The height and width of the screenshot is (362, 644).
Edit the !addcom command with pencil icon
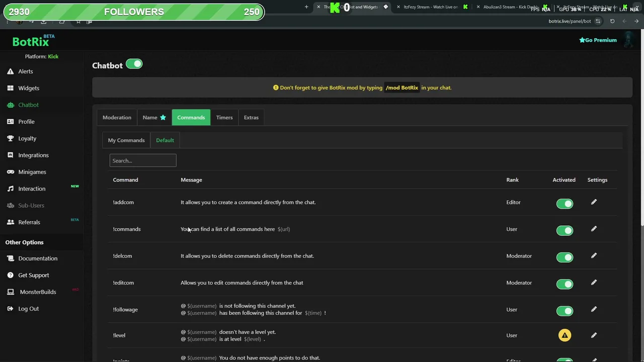[x=594, y=202]
